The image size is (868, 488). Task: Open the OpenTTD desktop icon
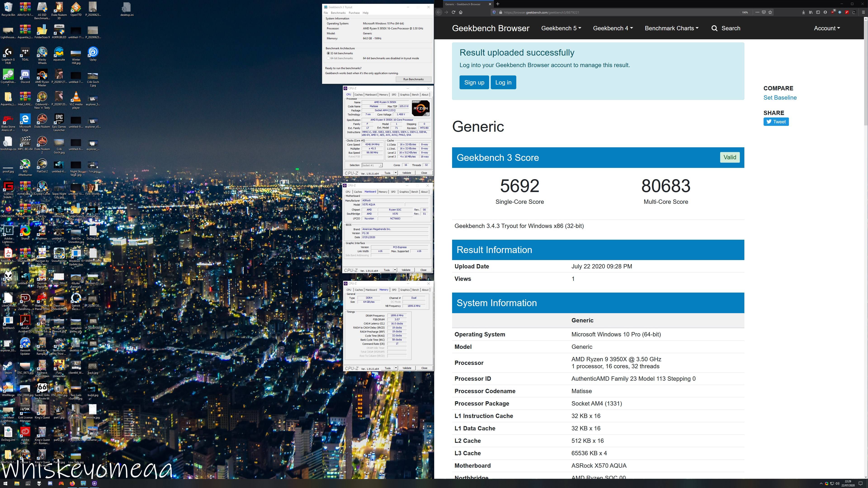(x=76, y=9)
